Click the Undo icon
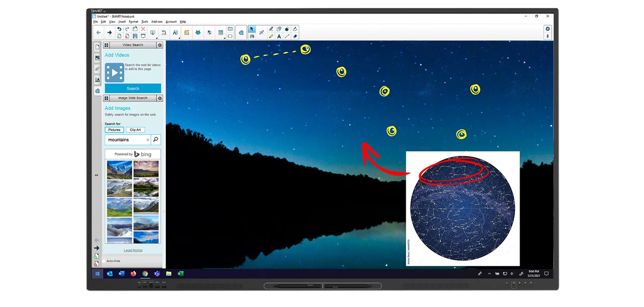 pyautogui.click(x=119, y=28)
